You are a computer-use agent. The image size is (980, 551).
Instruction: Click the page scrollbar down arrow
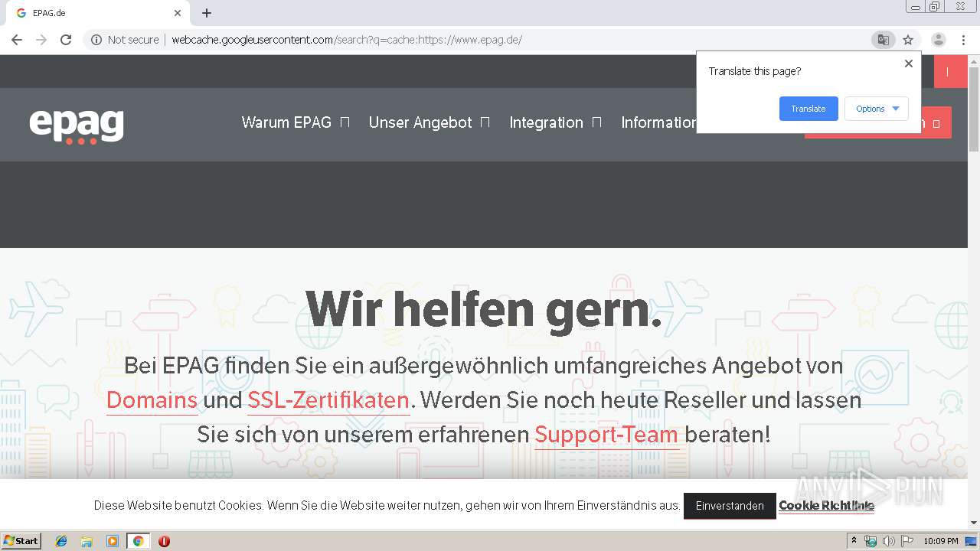[974, 523]
